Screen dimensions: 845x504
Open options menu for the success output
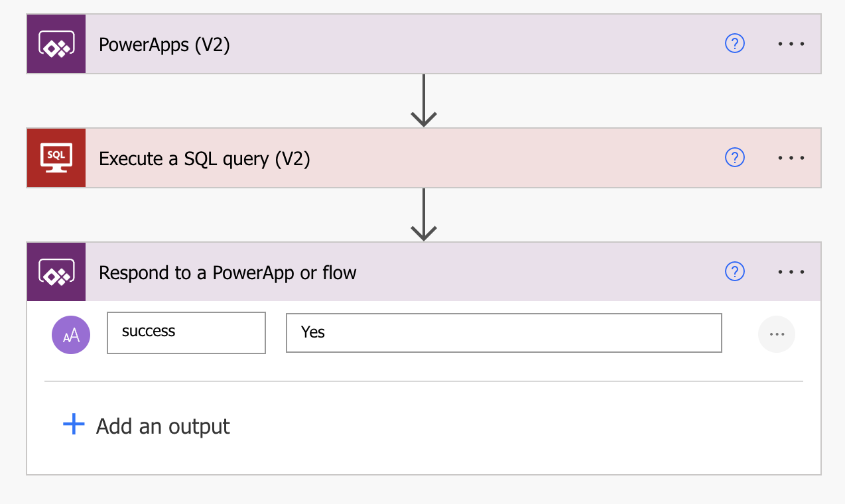[777, 334]
